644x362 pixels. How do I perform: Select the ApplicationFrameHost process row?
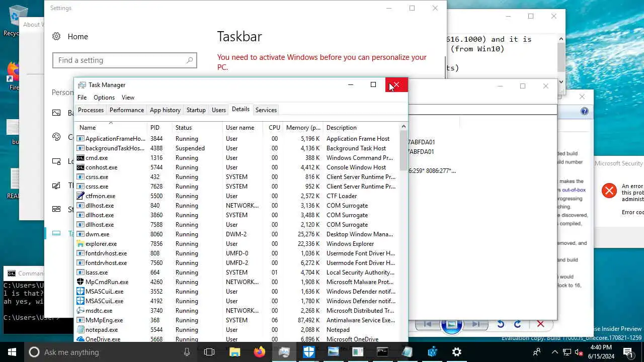[x=237, y=139]
